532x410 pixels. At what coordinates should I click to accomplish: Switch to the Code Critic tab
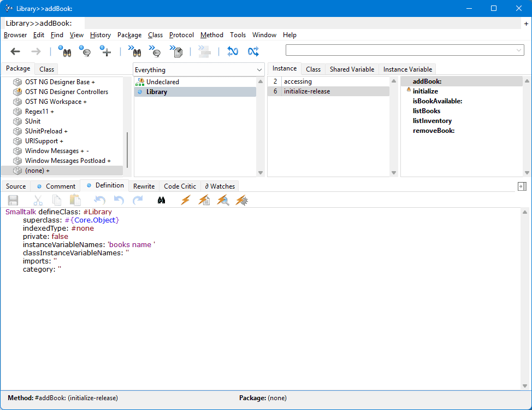coord(180,186)
